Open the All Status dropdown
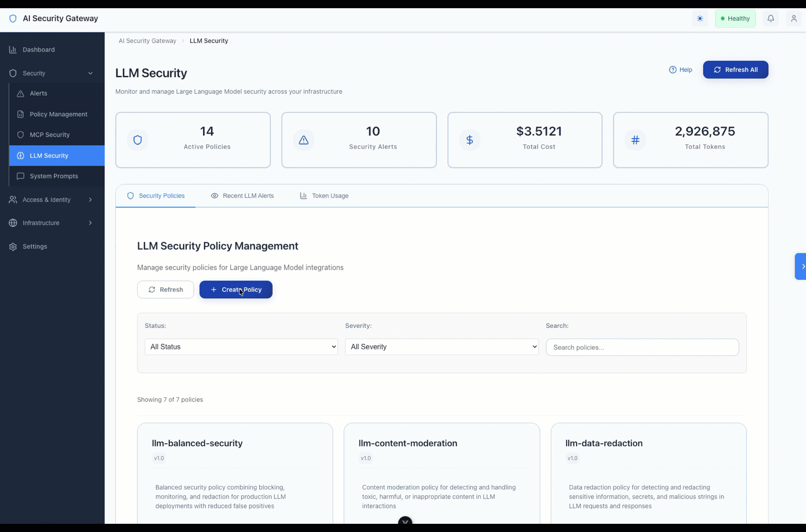The height and width of the screenshot is (532, 806). (x=241, y=347)
